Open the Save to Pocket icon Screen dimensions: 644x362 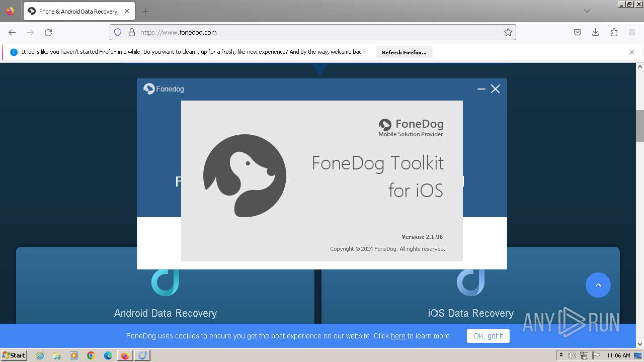(x=578, y=32)
